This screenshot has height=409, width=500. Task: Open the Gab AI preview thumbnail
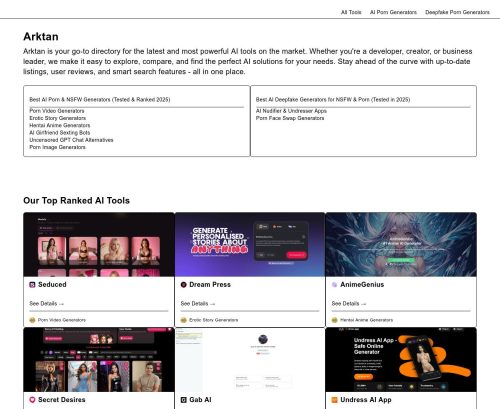tap(250, 360)
